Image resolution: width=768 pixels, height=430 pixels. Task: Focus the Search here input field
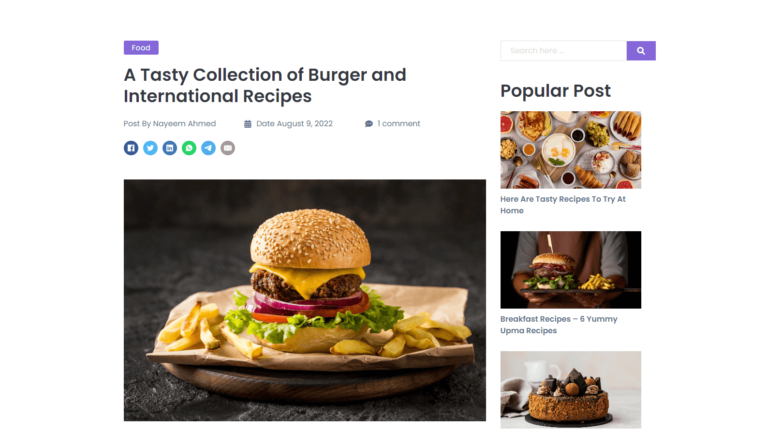point(563,50)
